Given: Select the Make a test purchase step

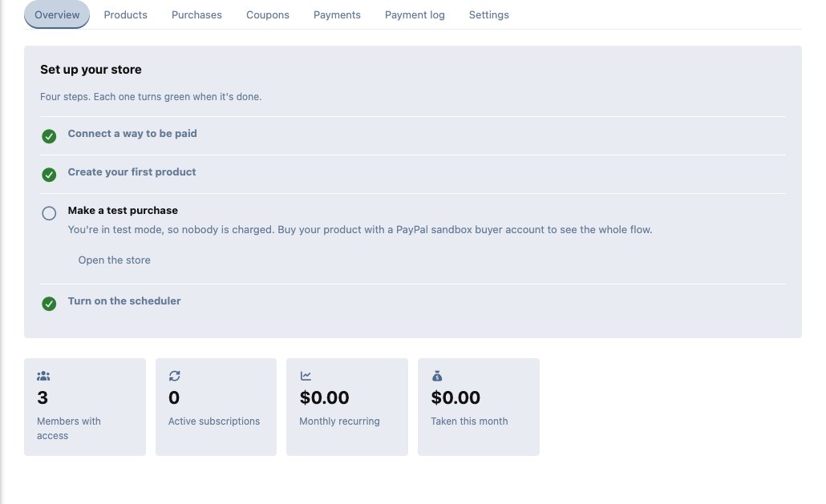Looking at the screenshot, I should tap(123, 211).
